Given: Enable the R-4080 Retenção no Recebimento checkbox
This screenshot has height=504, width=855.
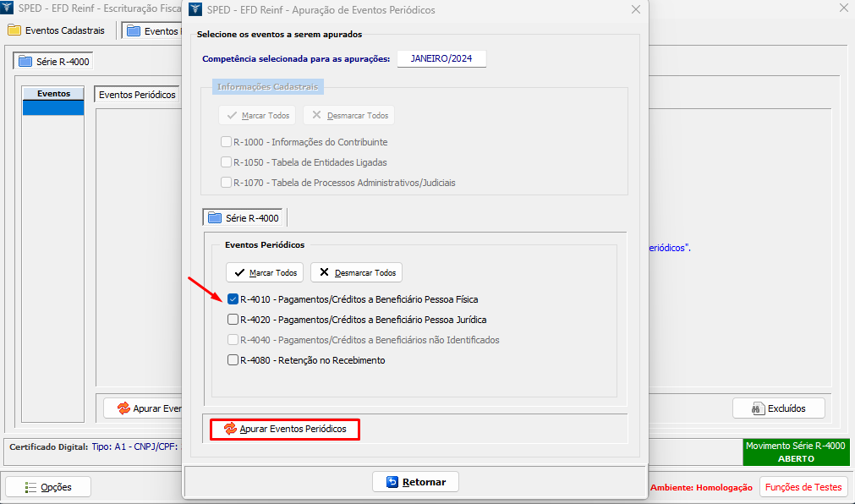Looking at the screenshot, I should 233,360.
